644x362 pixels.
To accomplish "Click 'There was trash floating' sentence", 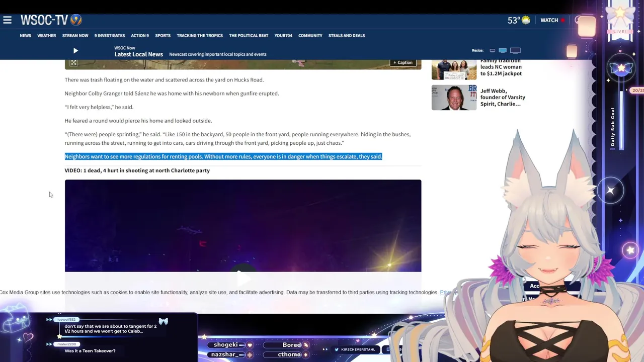I will click(164, 80).
